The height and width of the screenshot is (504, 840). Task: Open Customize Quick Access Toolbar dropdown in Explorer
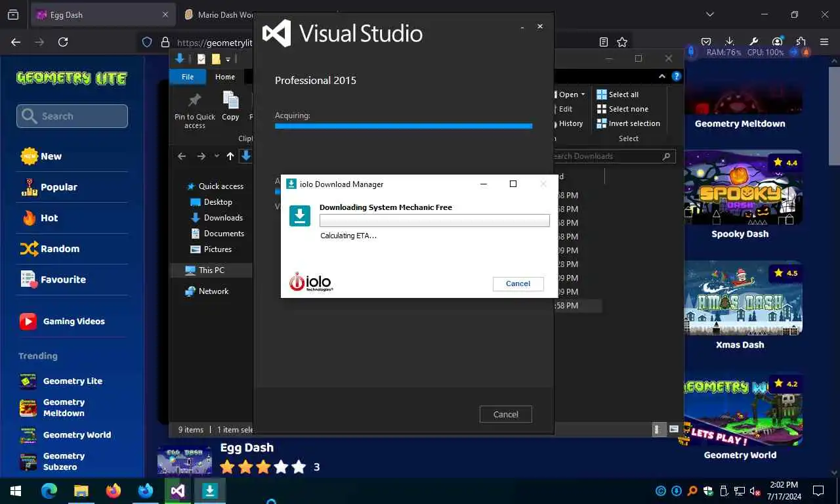228,59
